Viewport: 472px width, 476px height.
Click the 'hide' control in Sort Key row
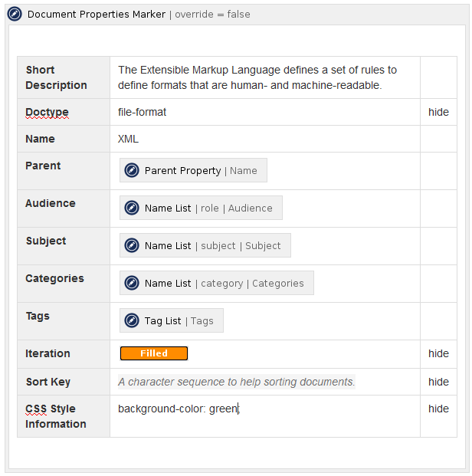438,382
